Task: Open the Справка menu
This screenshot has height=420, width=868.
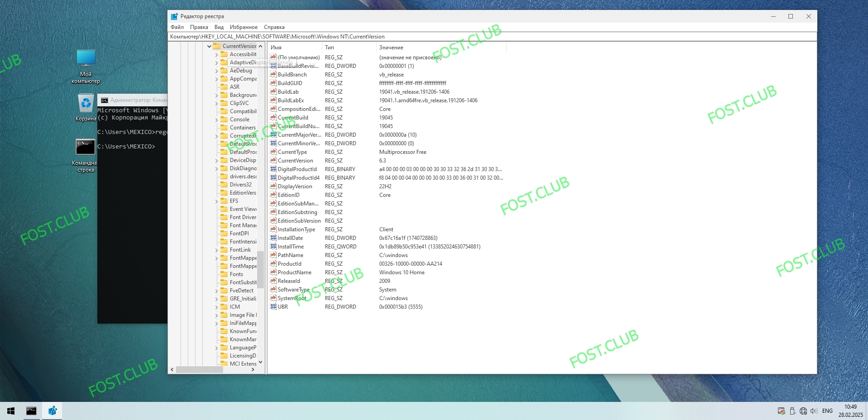Action: [274, 27]
